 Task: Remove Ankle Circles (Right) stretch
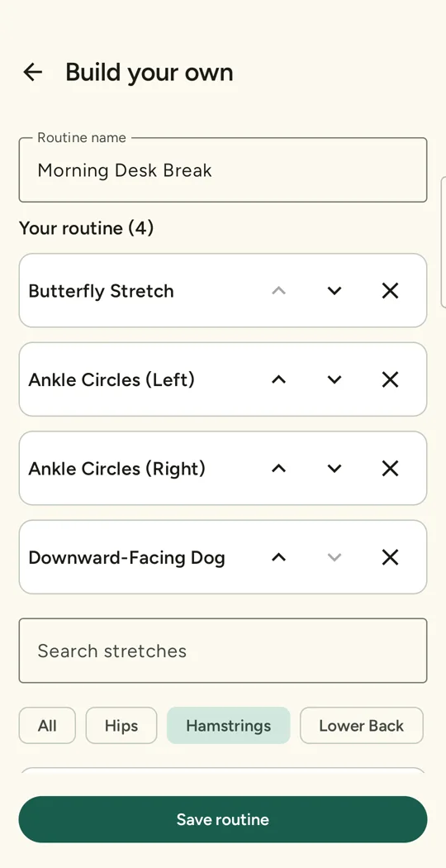coord(390,469)
